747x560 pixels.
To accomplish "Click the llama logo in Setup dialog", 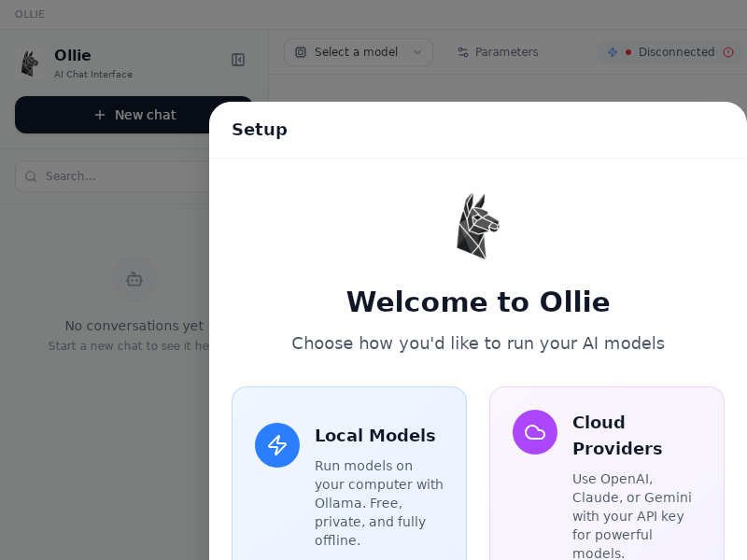I will (x=478, y=226).
